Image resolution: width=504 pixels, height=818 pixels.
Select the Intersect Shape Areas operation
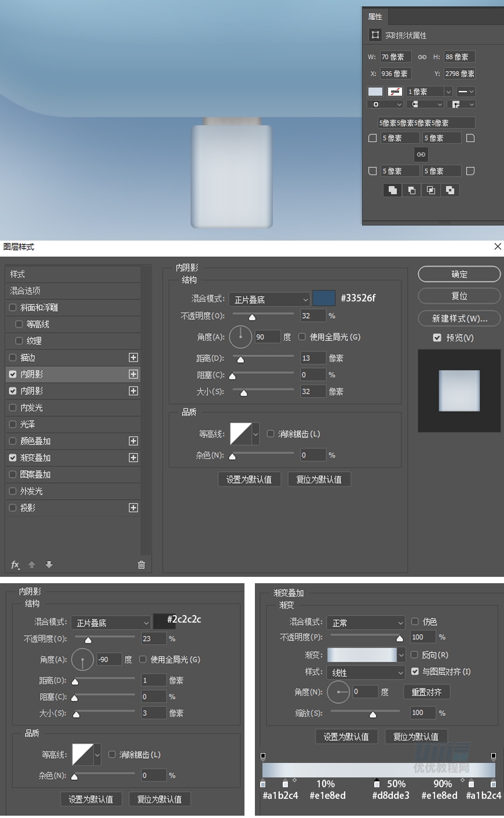point(431,190)
